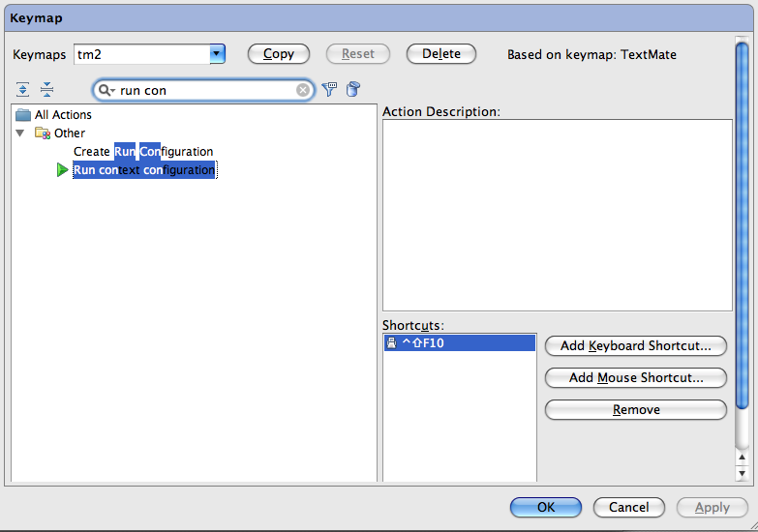Select Run context configuration action
Viewport: 758px width, 532px height.
point(144,170)
